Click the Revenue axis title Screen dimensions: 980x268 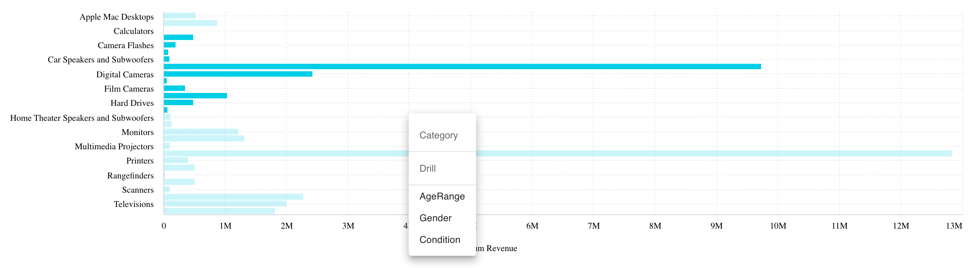click(496, 249)
